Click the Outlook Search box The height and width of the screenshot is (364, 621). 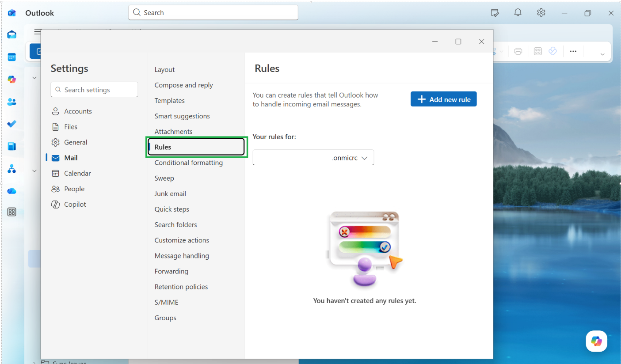(x=213, y=12)
